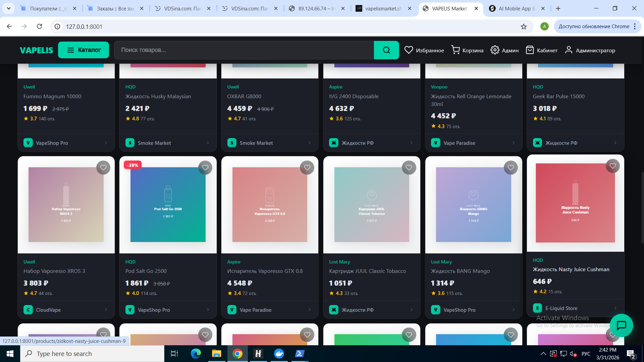
Task: Open Windows notification center
Action: pos(631,354)
